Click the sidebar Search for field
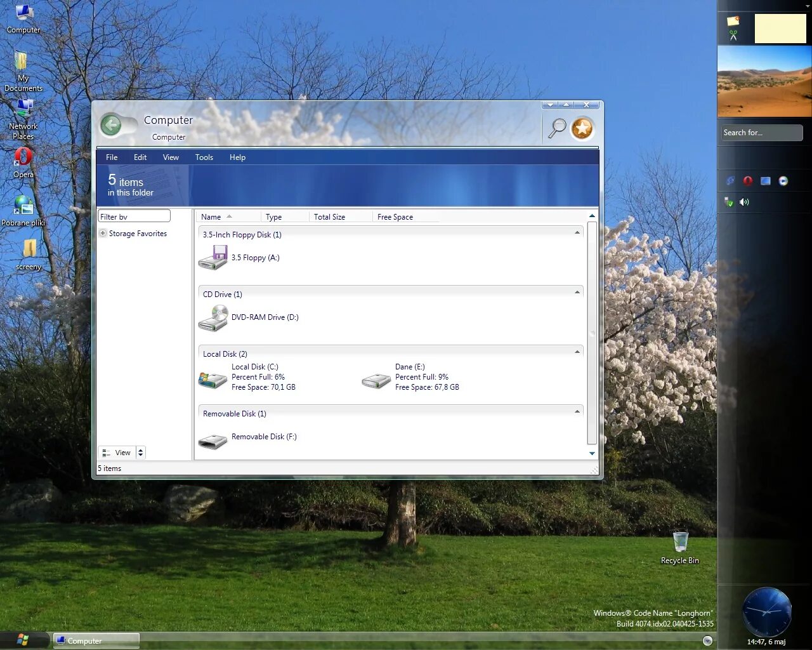Viewport: 812px width, 650px height. click(762, 133)
